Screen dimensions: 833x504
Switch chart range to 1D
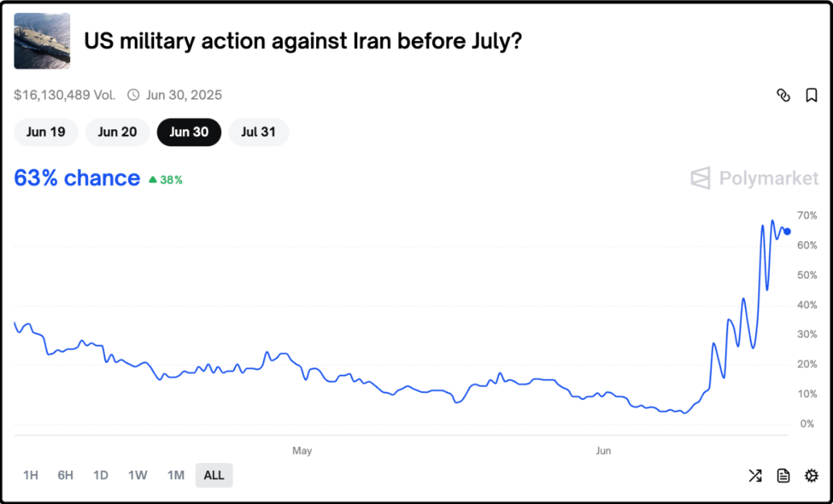click(101, 475)
